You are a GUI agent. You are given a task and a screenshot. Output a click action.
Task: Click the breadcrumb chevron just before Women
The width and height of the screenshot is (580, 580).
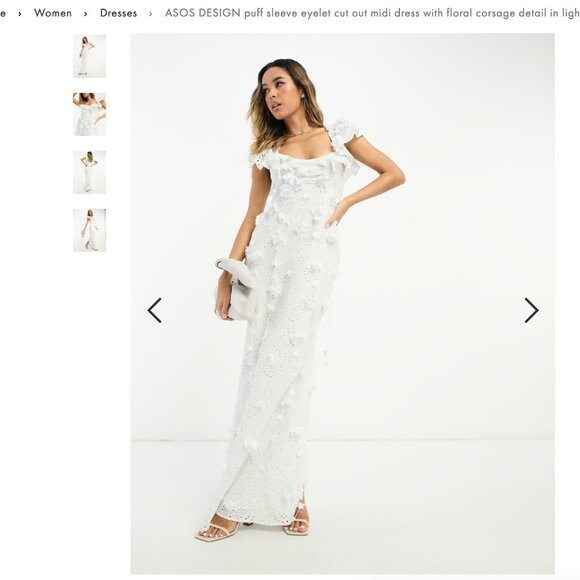pos(20,14)
